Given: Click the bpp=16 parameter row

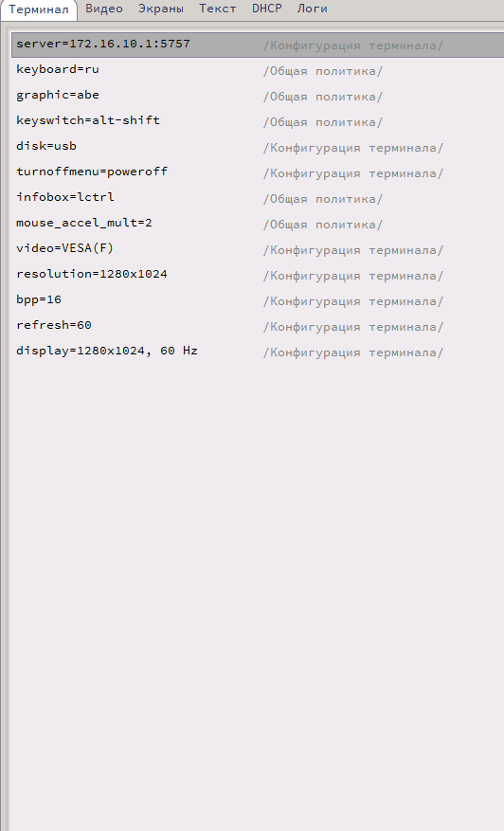Looking at the screenshot, I should (258, 300).
